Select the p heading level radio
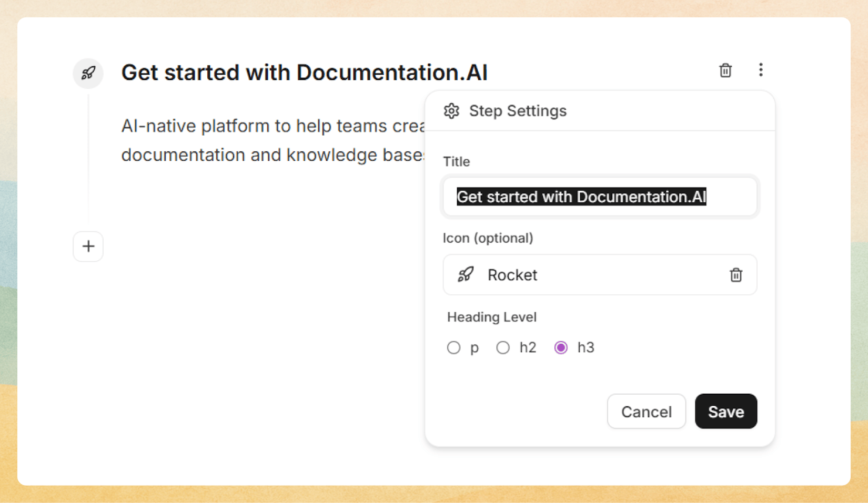 pos(453,348)
